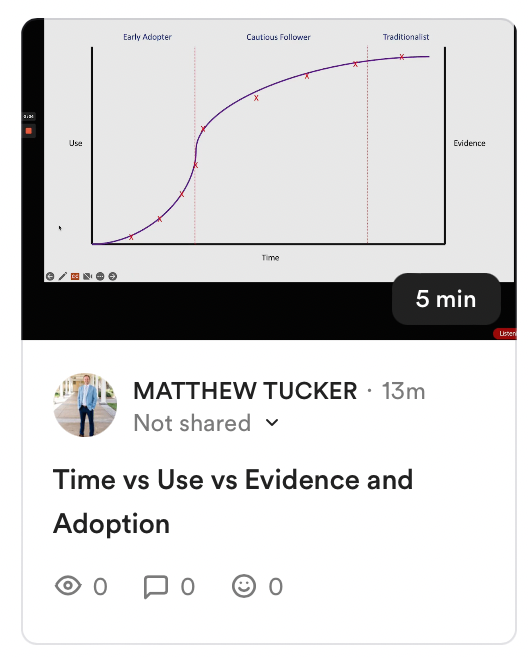Viewport: 528px width, 658px height.
Task: Open comments via speech bubble icon
Action: click(x=156, y=586)
